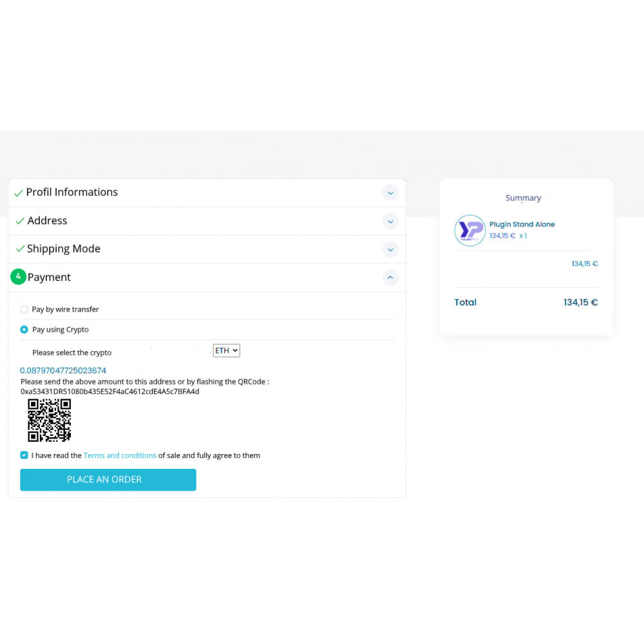Open the Terms and conditions link
644x644 pixels.
pyautogui.click(x=120, y=455)
